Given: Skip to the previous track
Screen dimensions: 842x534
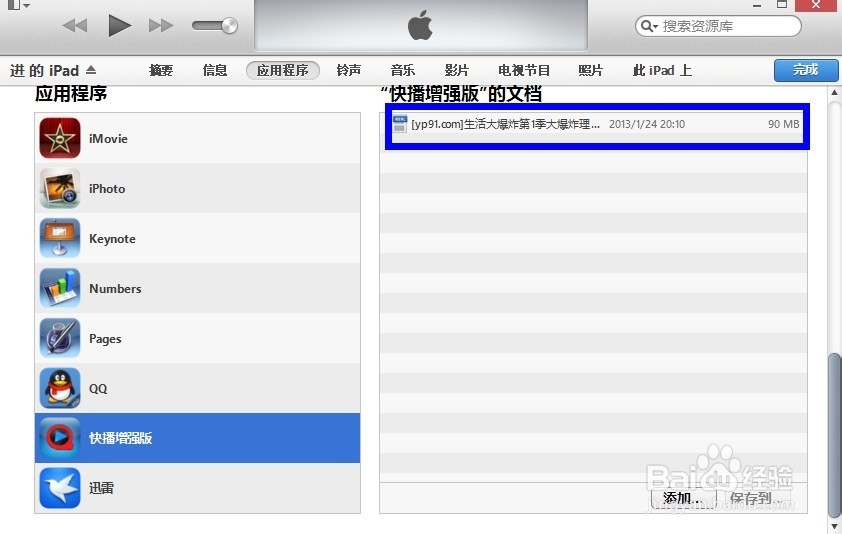Looking at the screenshot, I should (75, 25).
